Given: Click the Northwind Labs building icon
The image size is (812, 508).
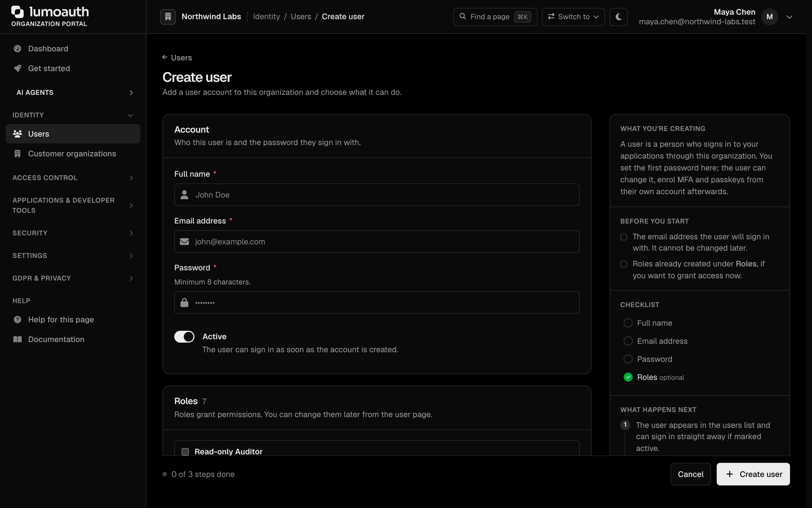Looking at the screenshot, I should coord(168,16).
